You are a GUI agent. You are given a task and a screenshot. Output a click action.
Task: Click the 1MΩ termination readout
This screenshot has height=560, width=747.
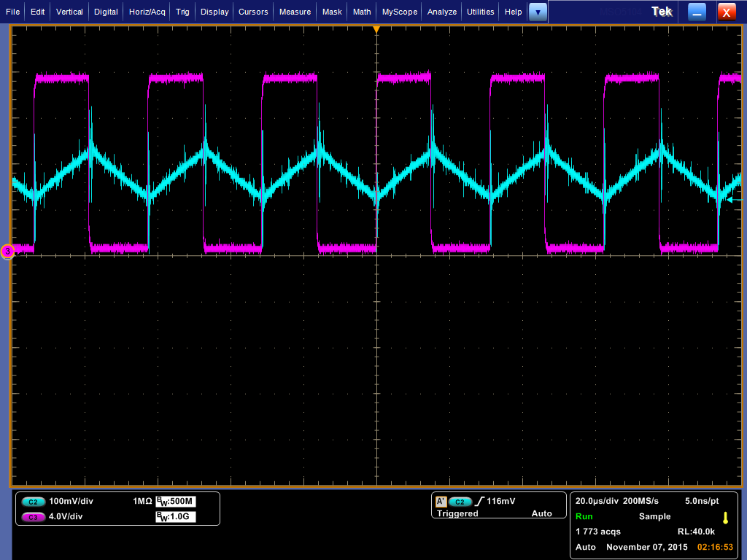142,501
